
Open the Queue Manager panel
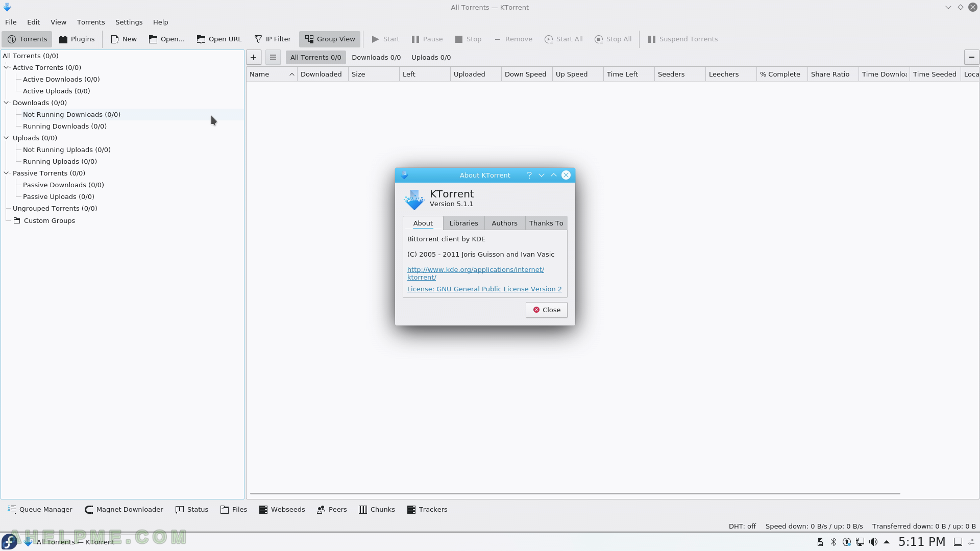coord(40,510)
